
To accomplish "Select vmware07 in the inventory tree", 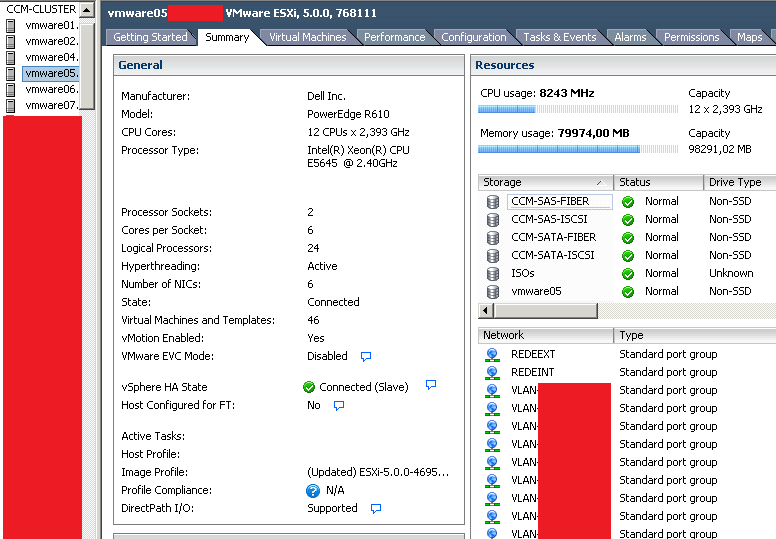I will [51, 105].
